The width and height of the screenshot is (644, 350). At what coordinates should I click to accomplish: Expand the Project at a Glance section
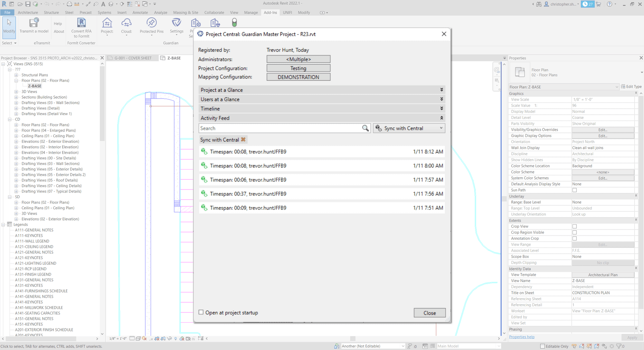441,90
